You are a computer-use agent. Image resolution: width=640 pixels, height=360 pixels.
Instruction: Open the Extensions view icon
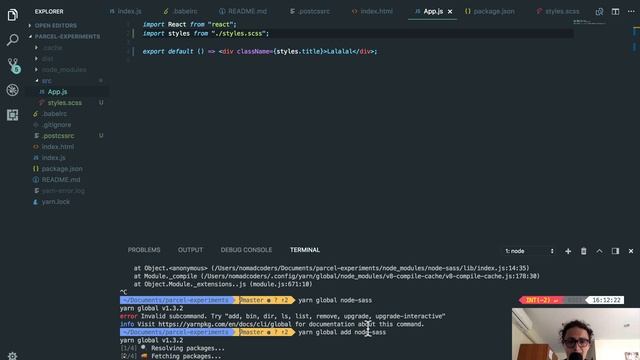[x=12, y=115]
